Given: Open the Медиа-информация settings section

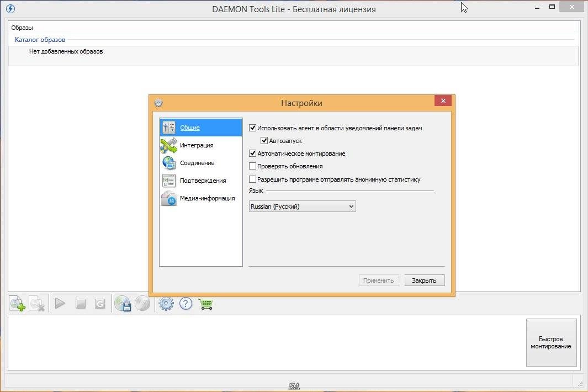Looking at the screenshot, I should pos(200,198).
